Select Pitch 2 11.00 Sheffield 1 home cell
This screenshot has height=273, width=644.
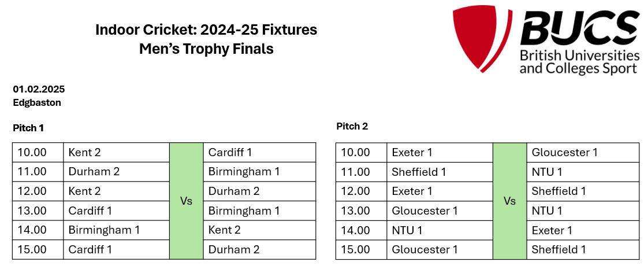(440, 172)
